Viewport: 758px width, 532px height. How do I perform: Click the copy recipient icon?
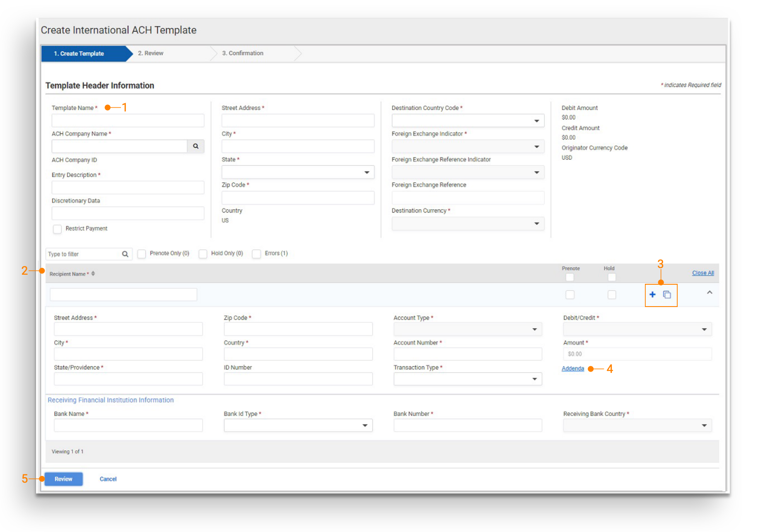[x=667, y=295]
